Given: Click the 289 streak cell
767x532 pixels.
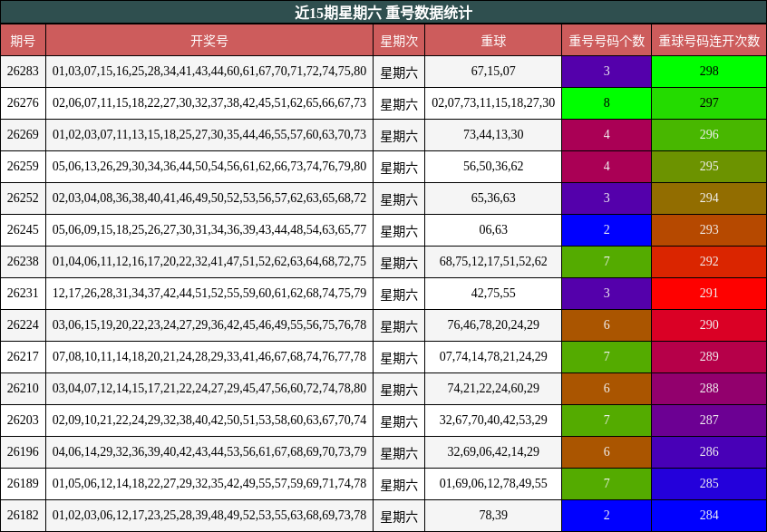Looking at the screenshot, I should [709, 357].
